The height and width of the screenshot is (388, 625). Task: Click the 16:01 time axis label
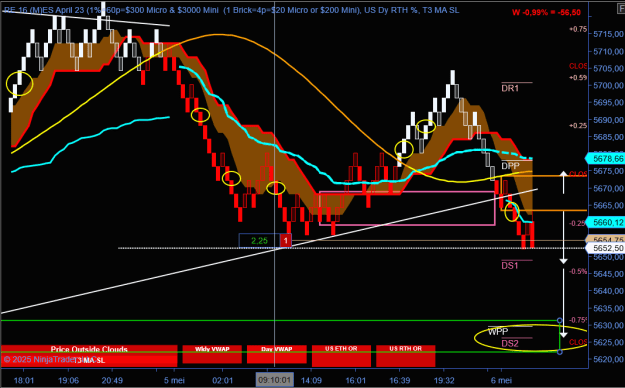(x=356, y=380)
